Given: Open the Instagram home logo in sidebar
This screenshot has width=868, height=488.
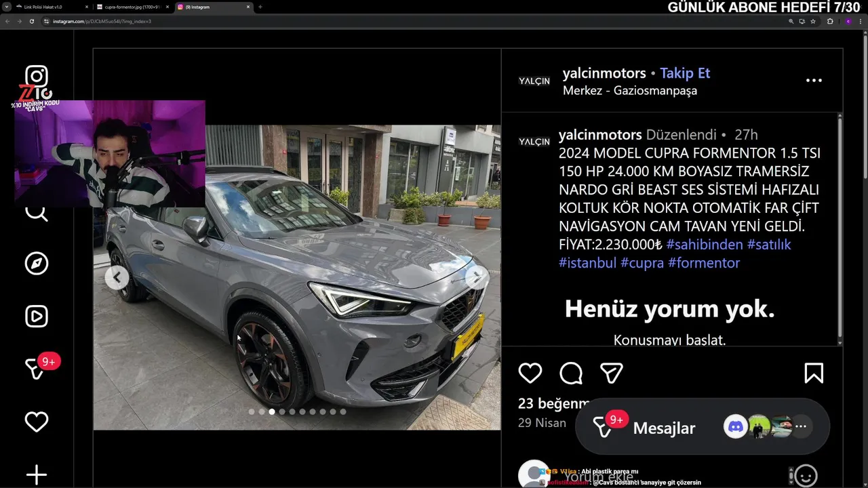Looking at the screenshot, I should click(x=37, y=76).
